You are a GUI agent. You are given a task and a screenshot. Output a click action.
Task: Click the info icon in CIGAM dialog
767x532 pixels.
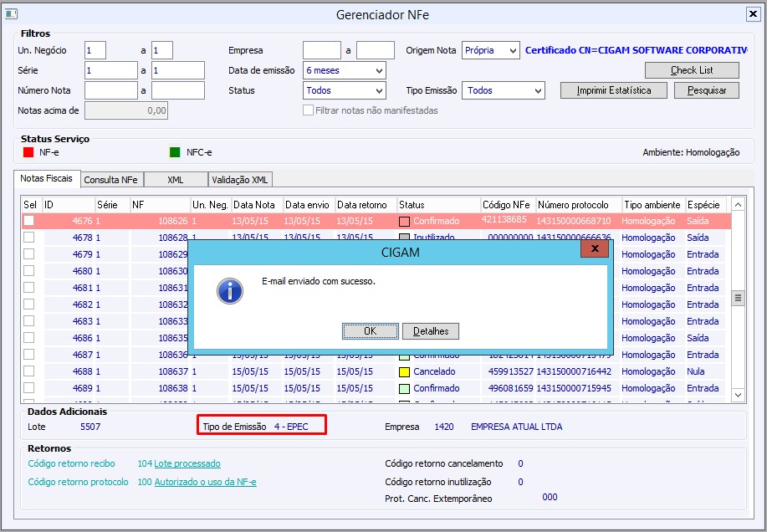point(230,291)
